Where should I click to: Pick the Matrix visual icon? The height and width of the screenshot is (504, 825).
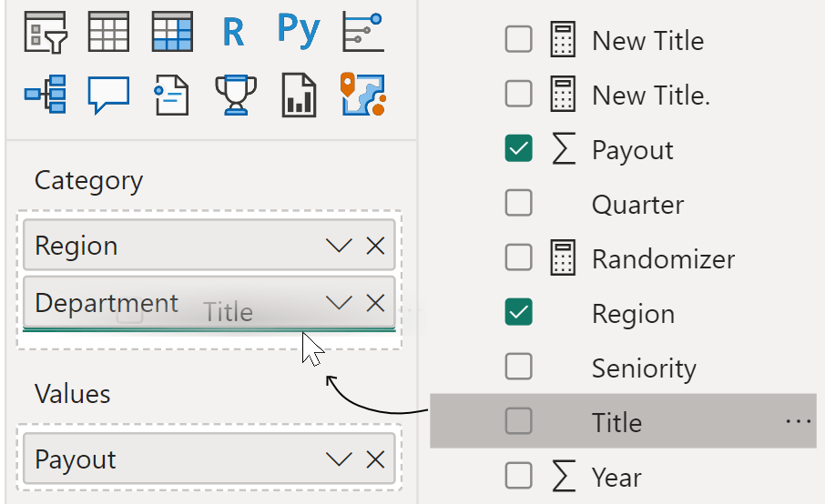click(171, 32)
